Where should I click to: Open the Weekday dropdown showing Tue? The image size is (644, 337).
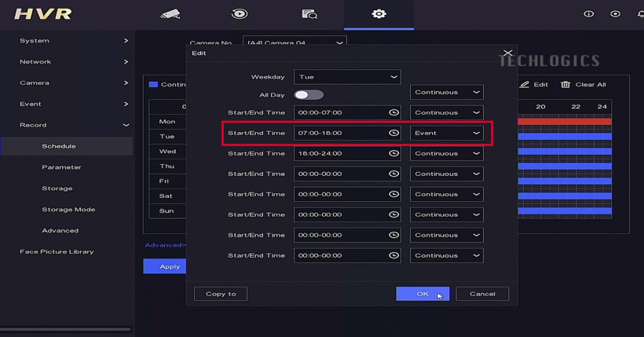347,77
